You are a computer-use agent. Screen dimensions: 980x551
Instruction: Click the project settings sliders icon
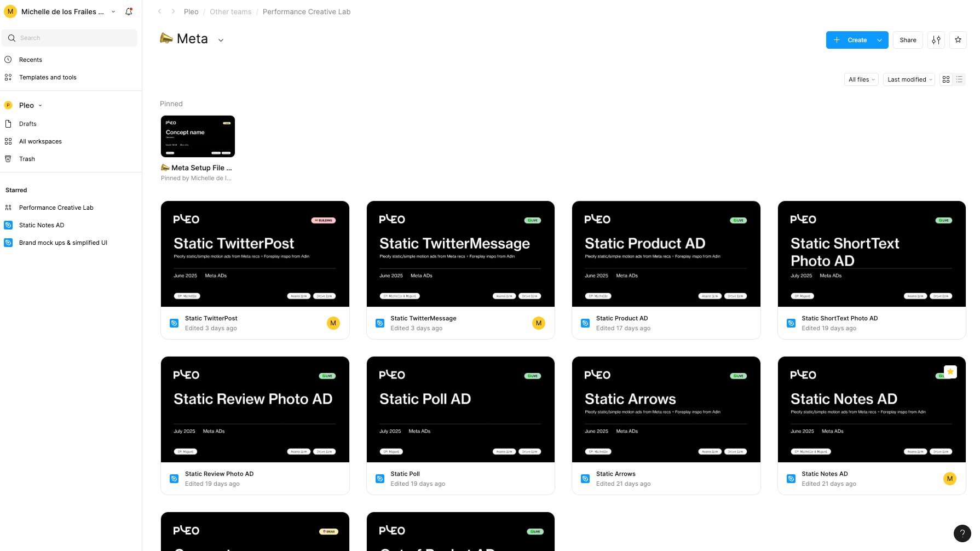click(936, 40)
